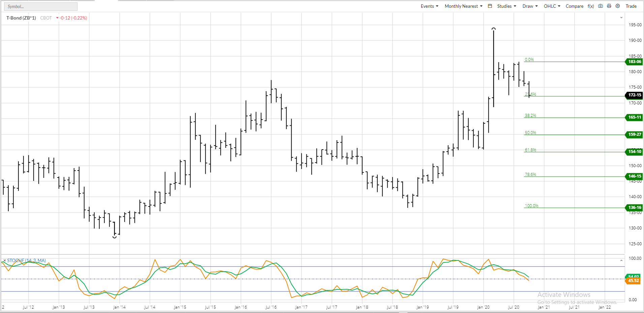644x313 pixels.
Task: Open STOCHF (14, 3, MA) study settings
Action: [x=27, y=261]
